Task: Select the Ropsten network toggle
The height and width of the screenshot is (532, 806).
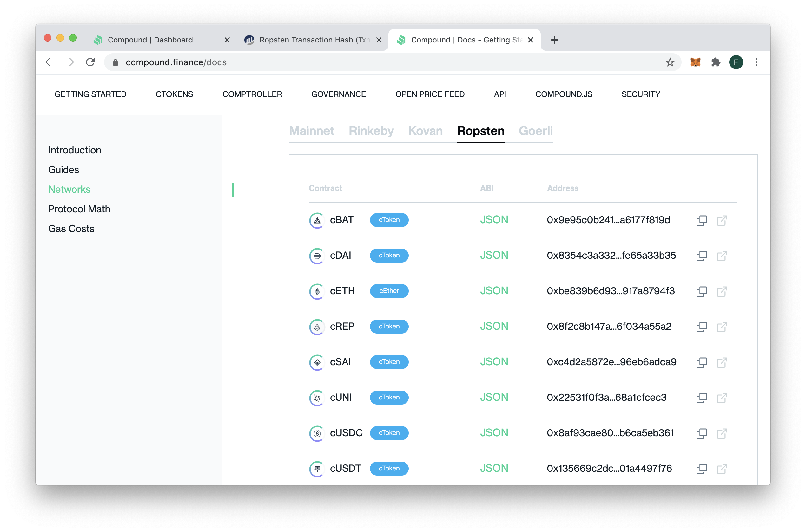Action: tap(480, 131)
